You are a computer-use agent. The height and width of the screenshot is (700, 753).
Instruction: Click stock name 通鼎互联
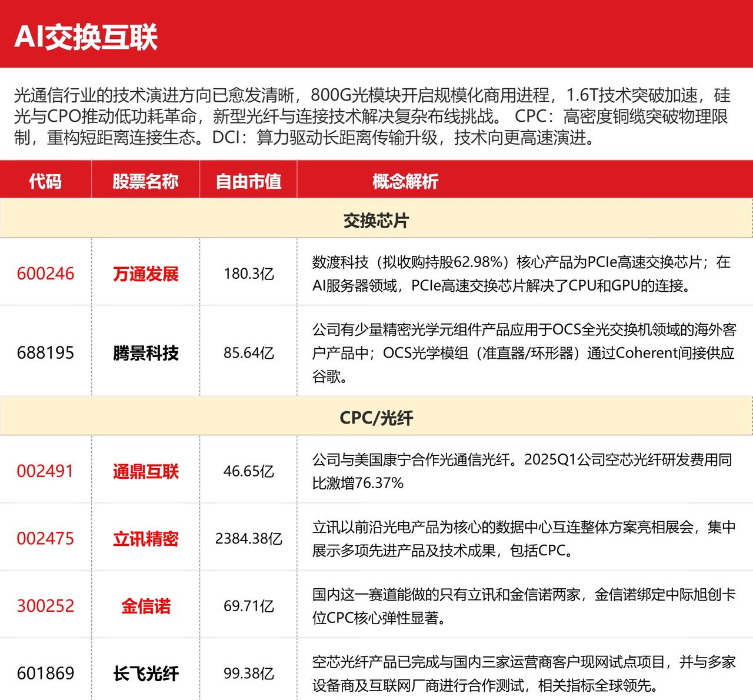pyautogui.click(x=145, y=471)
